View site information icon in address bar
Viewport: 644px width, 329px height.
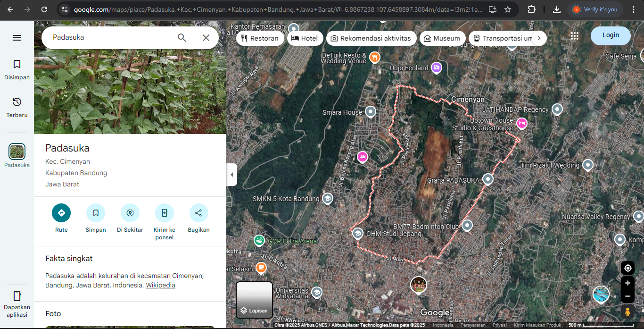pos(65,9)
